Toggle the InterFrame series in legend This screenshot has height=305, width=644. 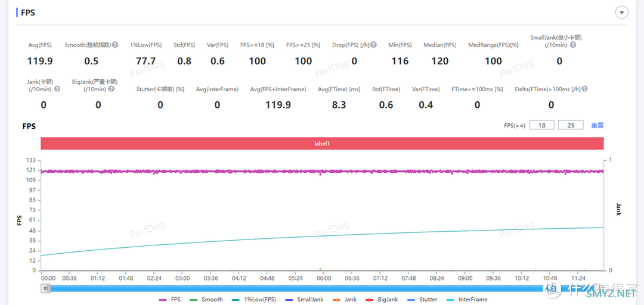[466, 300]
